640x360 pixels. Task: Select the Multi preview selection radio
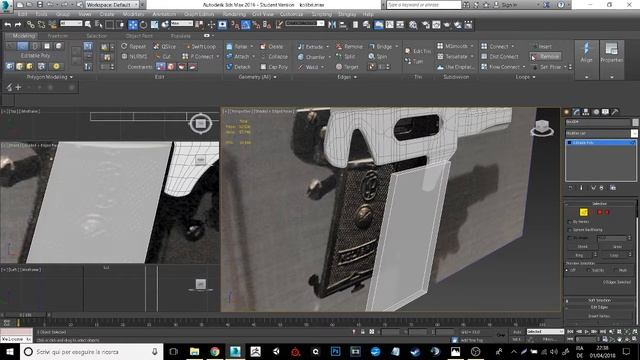[x=615, y=270]
